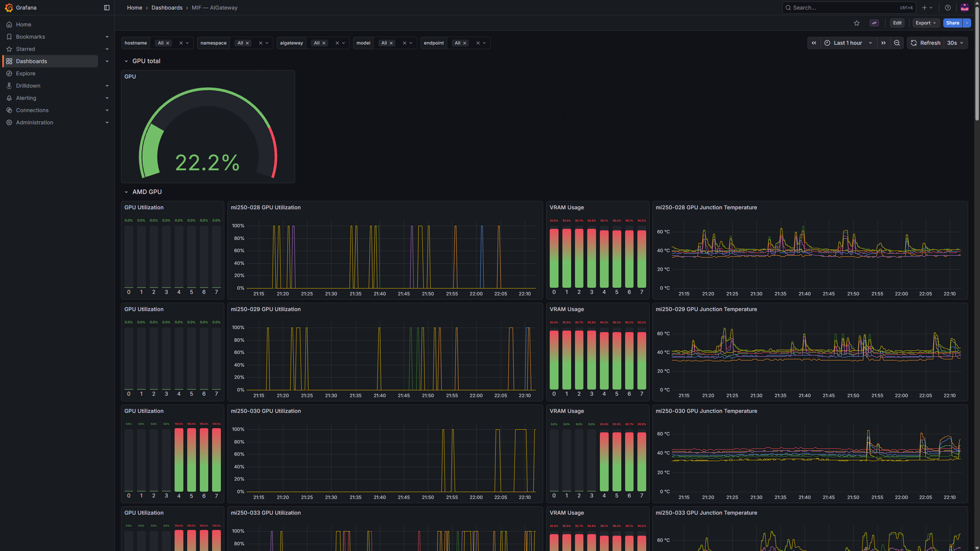980x551 pixels.
Task: Open the 30s refresh interval dropdown
Action: tap(955, 43)
